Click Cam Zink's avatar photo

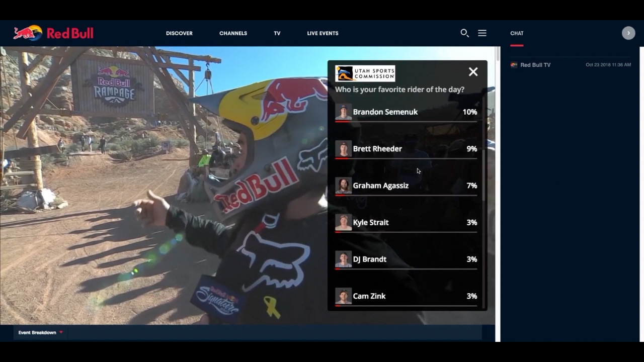tap(344, 296)
